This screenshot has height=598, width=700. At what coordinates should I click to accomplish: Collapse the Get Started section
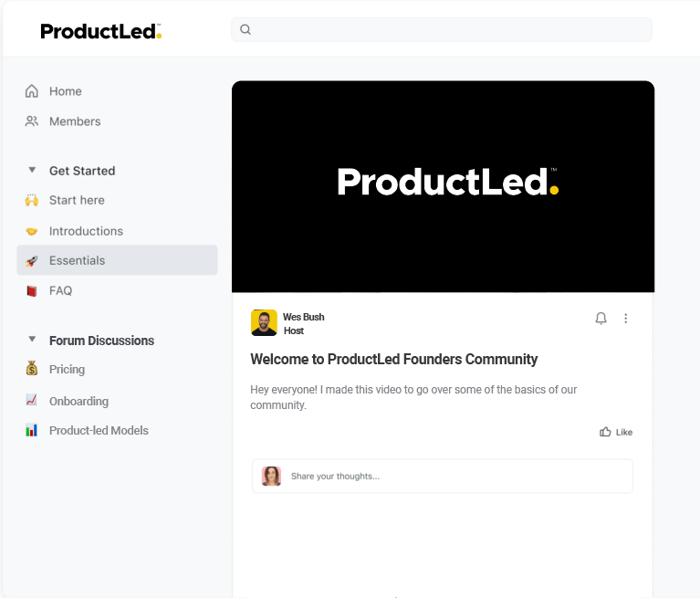(x=32, y=171)
